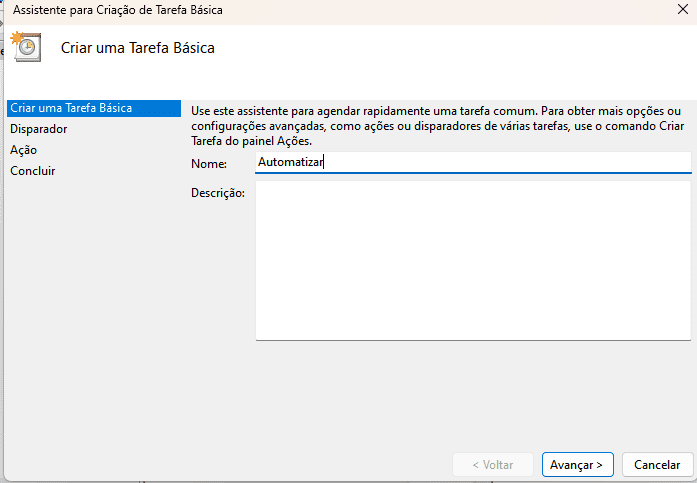Close the task creation wizard window
Image resolution: width=697 pixels, height=483 pixels.
click(682, 9)
